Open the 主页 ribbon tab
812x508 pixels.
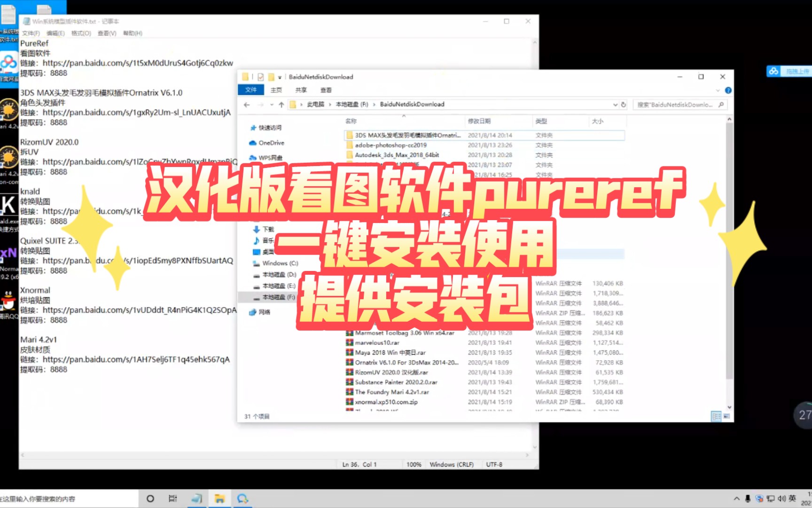276,90
